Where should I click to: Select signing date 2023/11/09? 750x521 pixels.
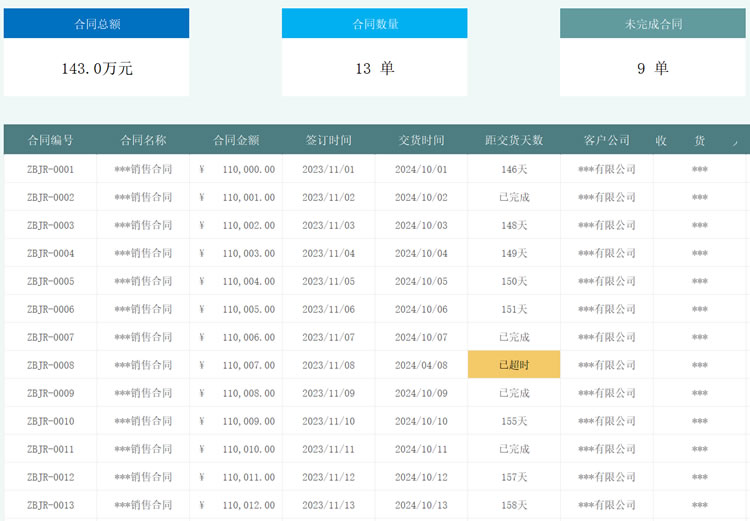(329, 393)
